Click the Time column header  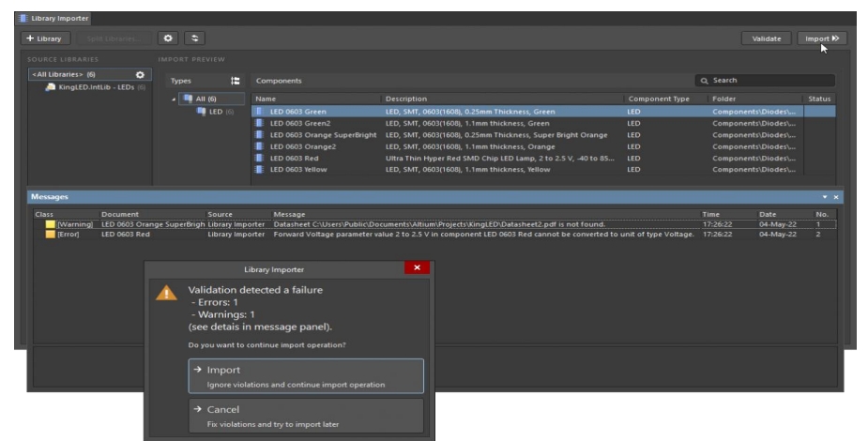click(728, 214)
